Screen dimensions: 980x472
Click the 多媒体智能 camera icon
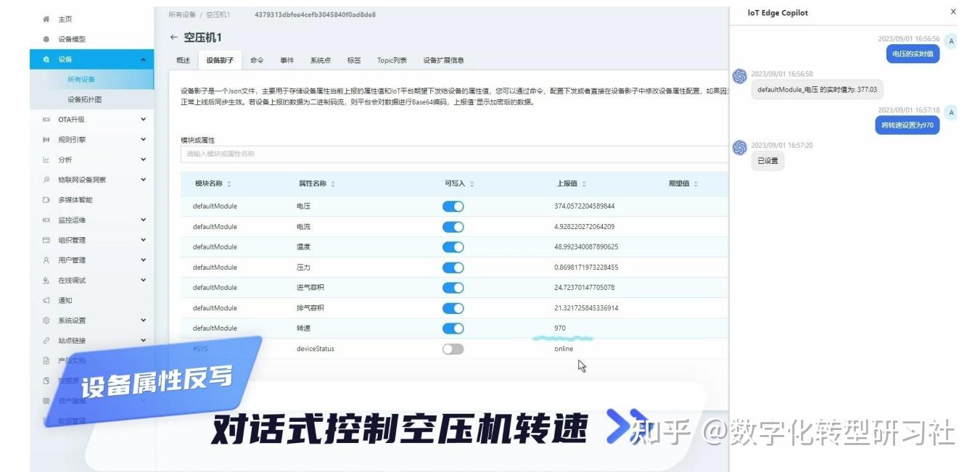pyautogui.click(x=46, y=199)
